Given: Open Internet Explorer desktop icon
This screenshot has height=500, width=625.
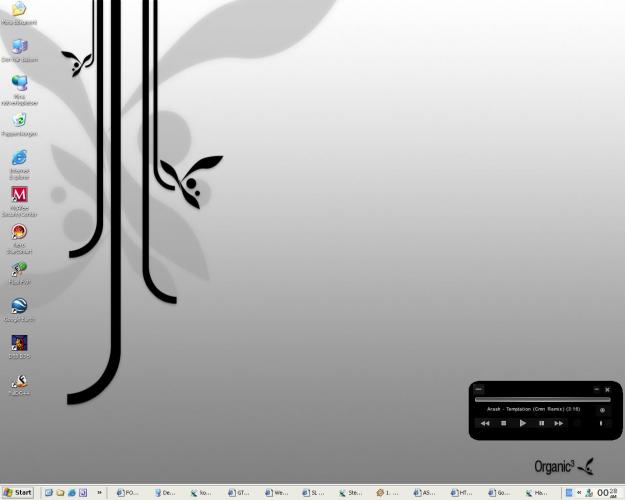Looking at the screenshot, I should [x=19, y=158].
